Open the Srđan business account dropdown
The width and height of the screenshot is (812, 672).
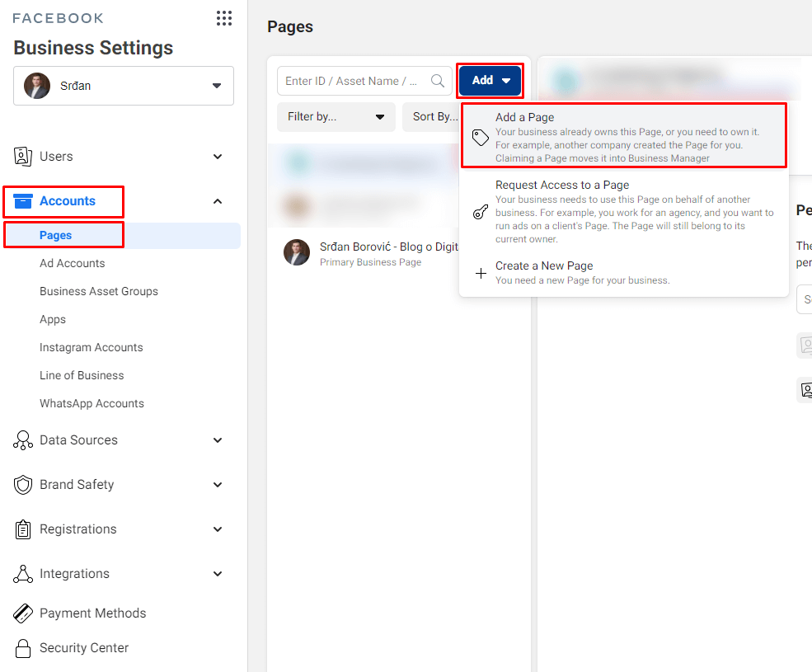[x=124, y=86]
